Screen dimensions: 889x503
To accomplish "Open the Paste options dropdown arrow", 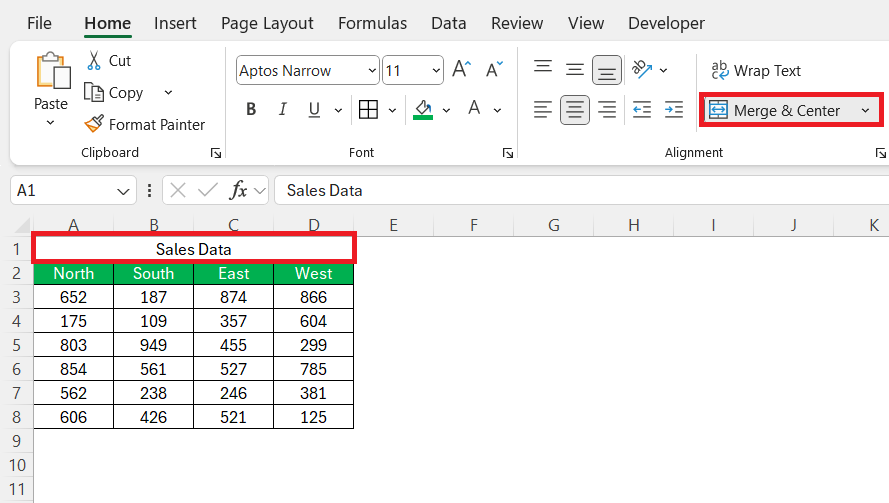I will point(50,122).
